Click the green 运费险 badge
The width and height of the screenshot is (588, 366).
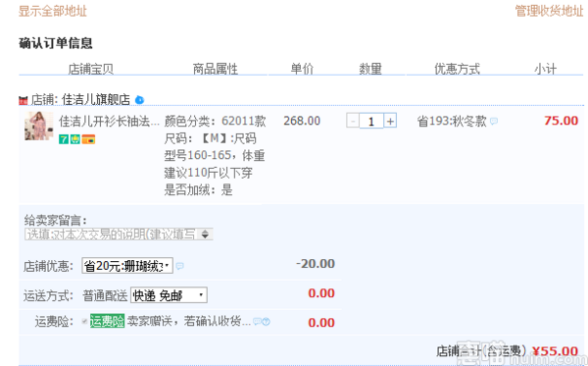(107, 321)
